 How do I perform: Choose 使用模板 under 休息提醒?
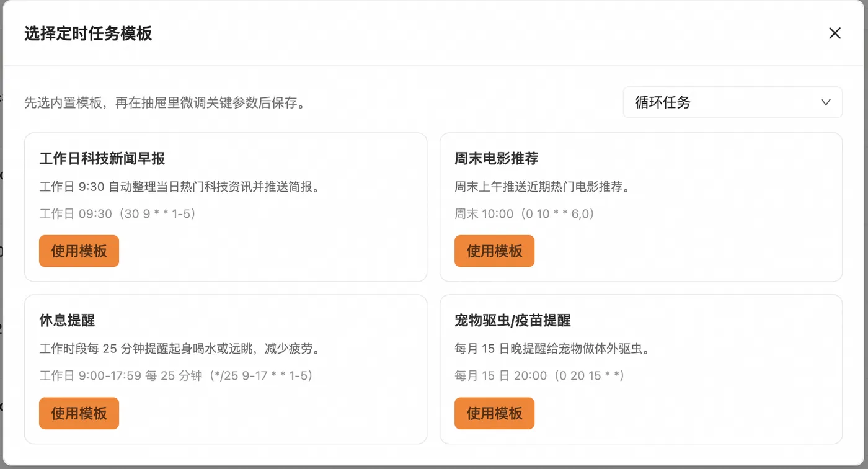pos(79,413)
